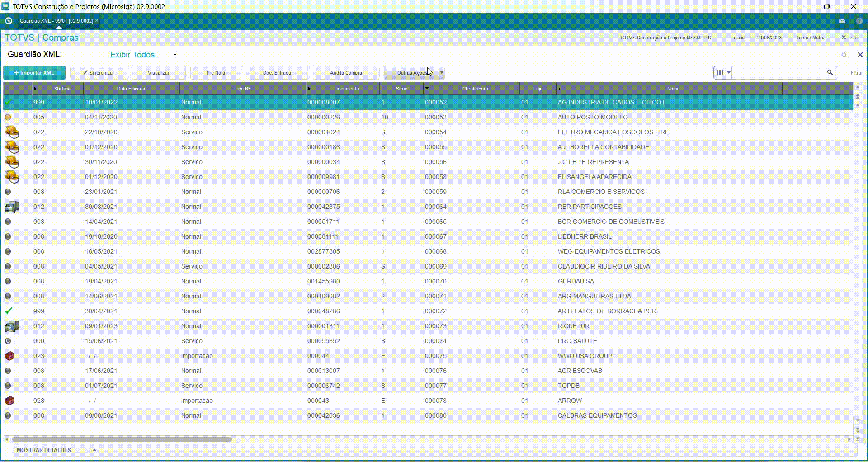Viewport: 868px width, 462px height.
Task: Select the WEG EQUIPAMENTOS ELETRICOS row name
Action: pos(609,251)
